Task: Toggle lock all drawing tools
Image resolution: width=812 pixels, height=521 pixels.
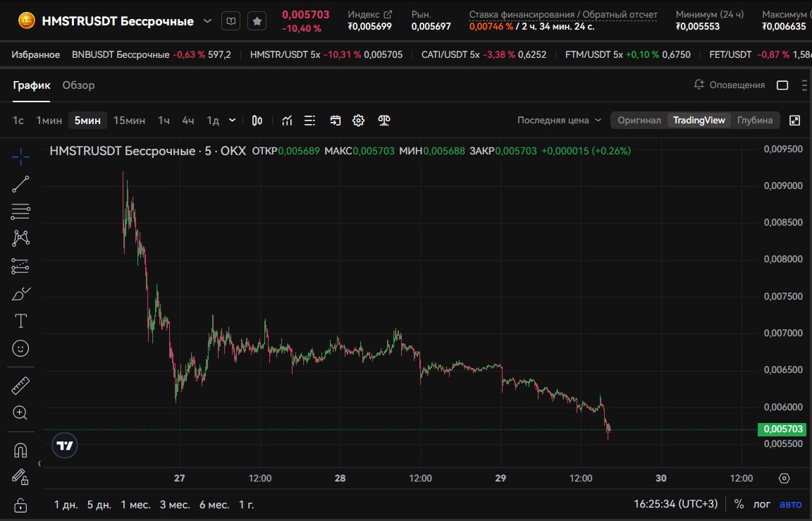Action: point(20,504)
